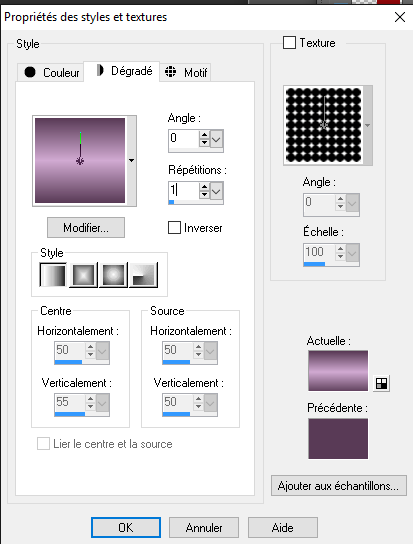Decrease the Répétitions value with down arrow

tap(204, 195)
